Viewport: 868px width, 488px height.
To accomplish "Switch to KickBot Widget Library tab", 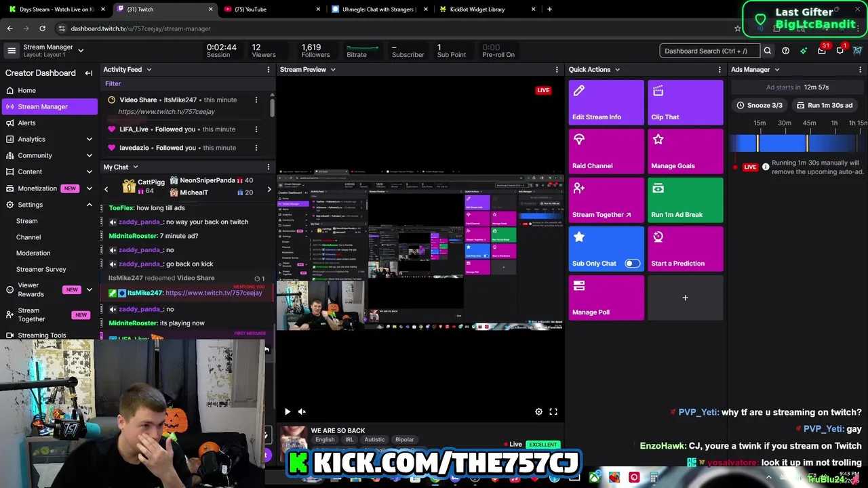I will [487, 9].
